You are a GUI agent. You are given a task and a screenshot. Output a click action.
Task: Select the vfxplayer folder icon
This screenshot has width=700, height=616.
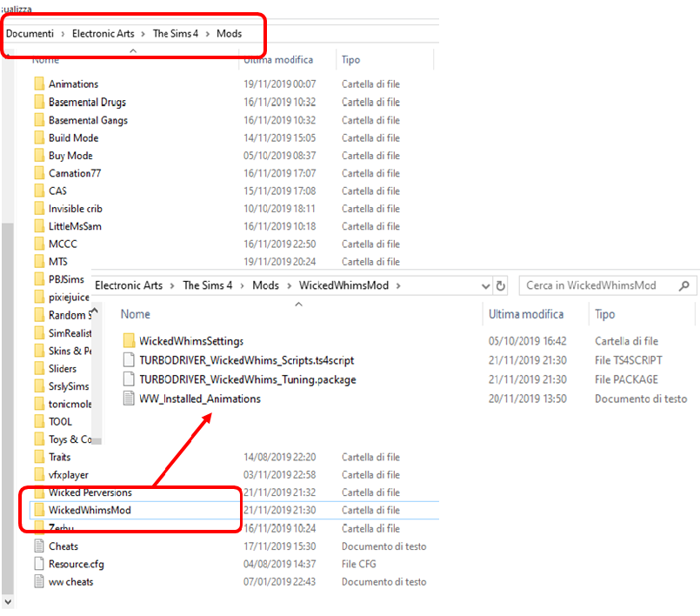coord(39,474)
